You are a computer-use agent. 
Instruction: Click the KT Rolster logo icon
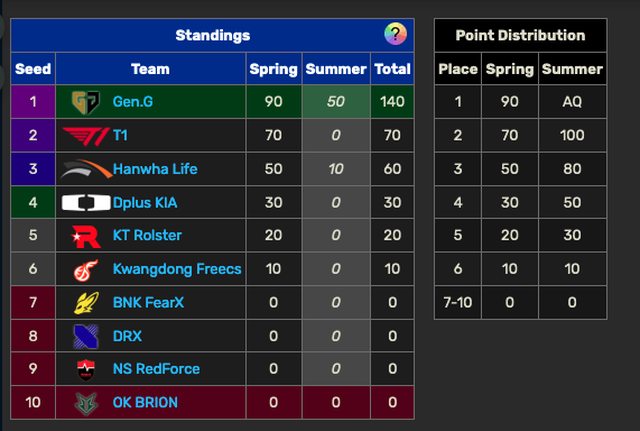[x=85, y=236]
